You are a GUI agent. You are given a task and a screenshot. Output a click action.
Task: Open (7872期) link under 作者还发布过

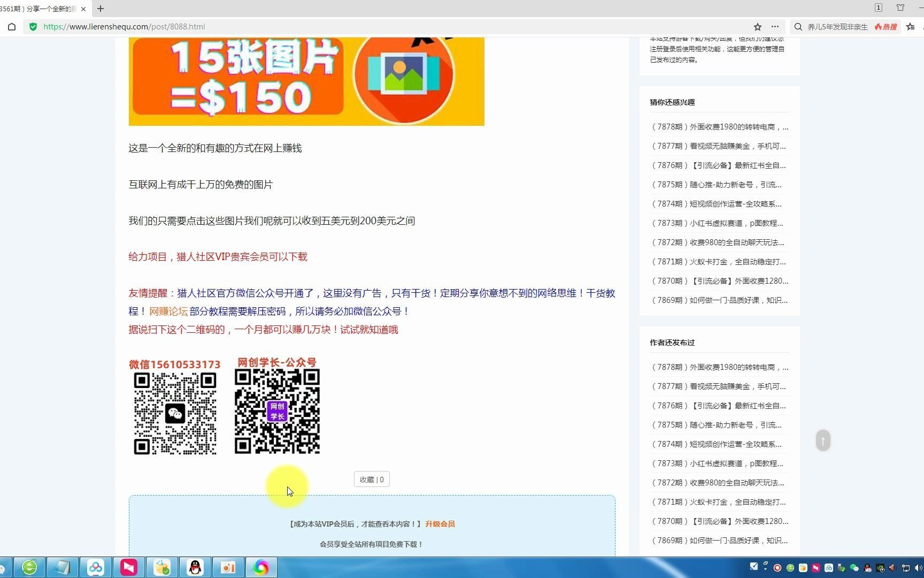[x=718, y=483]
